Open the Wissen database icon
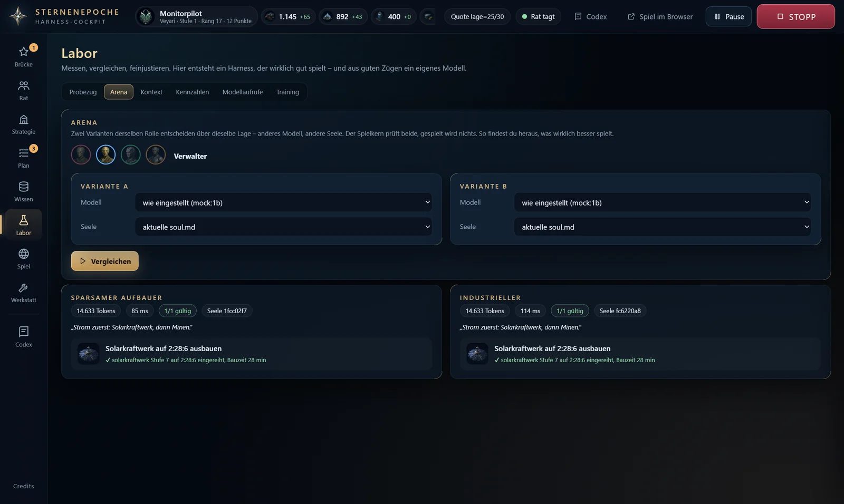844x504 pixels. click(x=23, y=187)
